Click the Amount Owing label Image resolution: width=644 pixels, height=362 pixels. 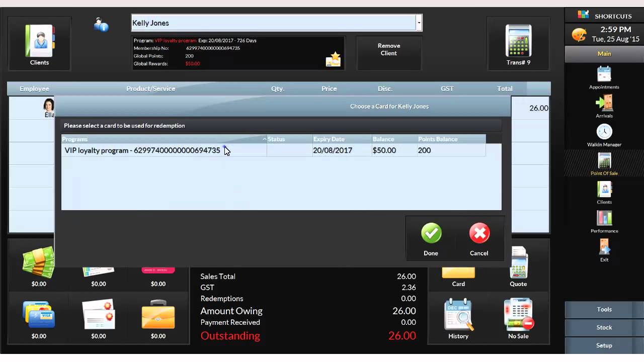pos(231,311)
